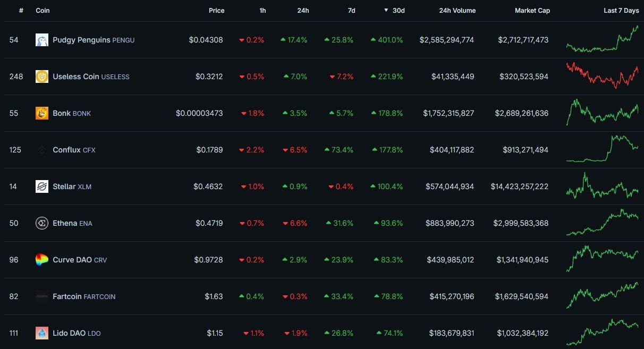Open the Fartcoin coin link
This screenshot has height=349, width=644.
click(x=84, y=296)
